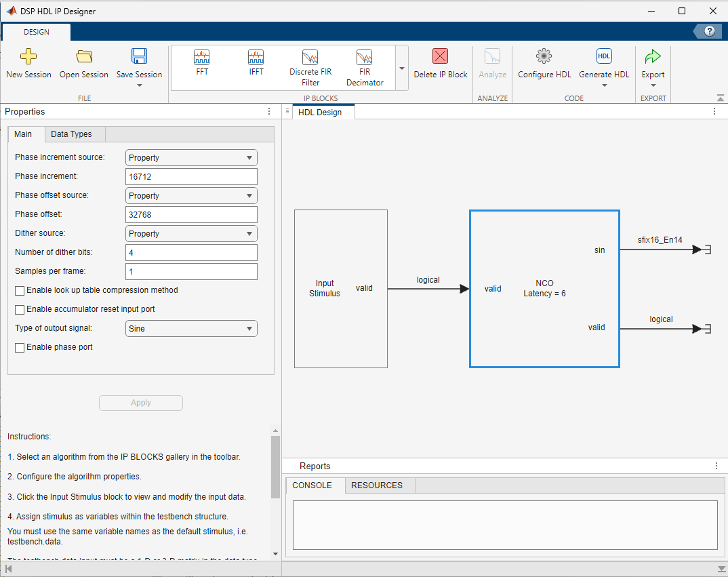
Task: Insert the FIR Decimator block
Action: coord(365,65)
